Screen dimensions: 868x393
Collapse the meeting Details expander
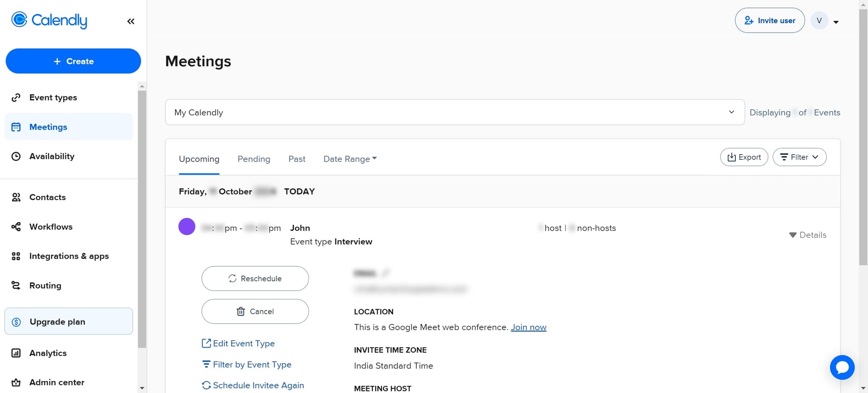[807, 235]
